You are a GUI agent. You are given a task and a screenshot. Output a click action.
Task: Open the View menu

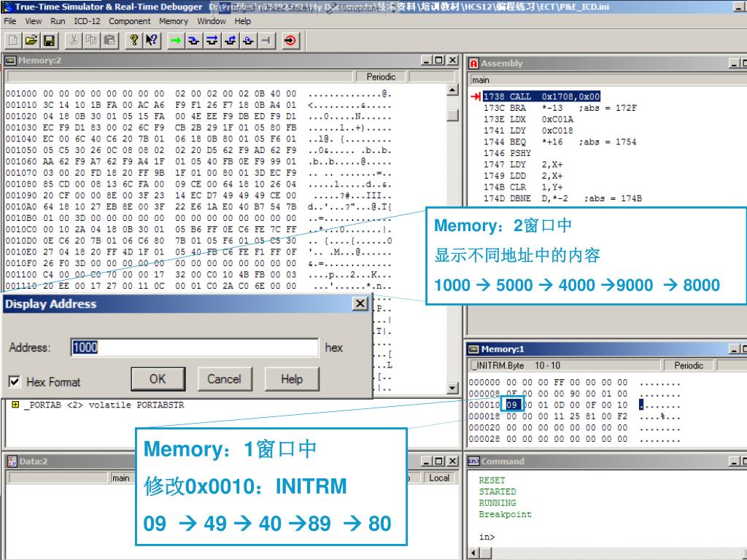pos(34,21)
